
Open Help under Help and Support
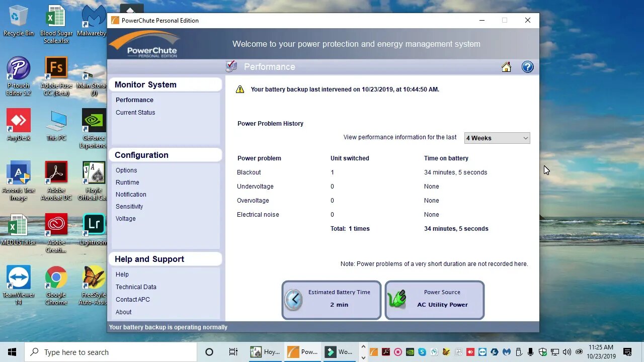pyautogui.click(x=122, y=275)
